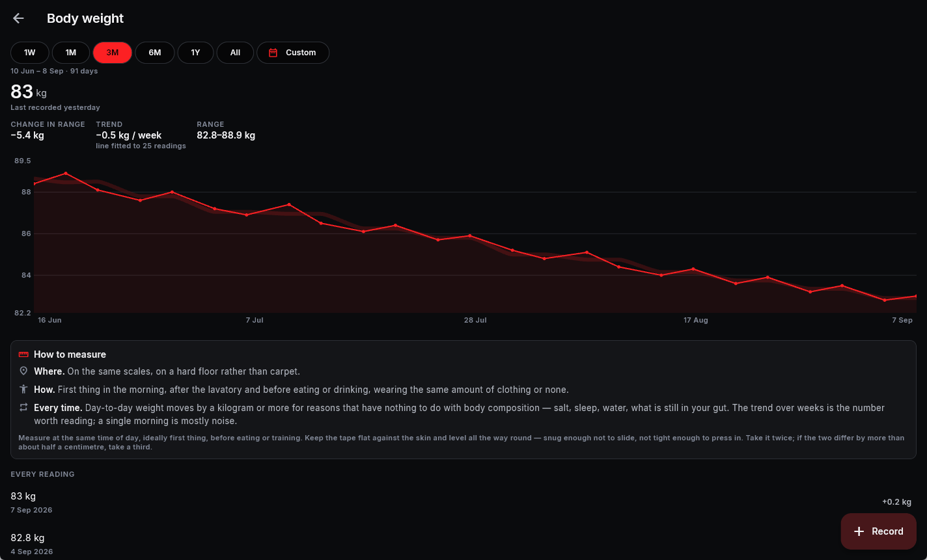Click the standing person icon by How

pos(23,390)
